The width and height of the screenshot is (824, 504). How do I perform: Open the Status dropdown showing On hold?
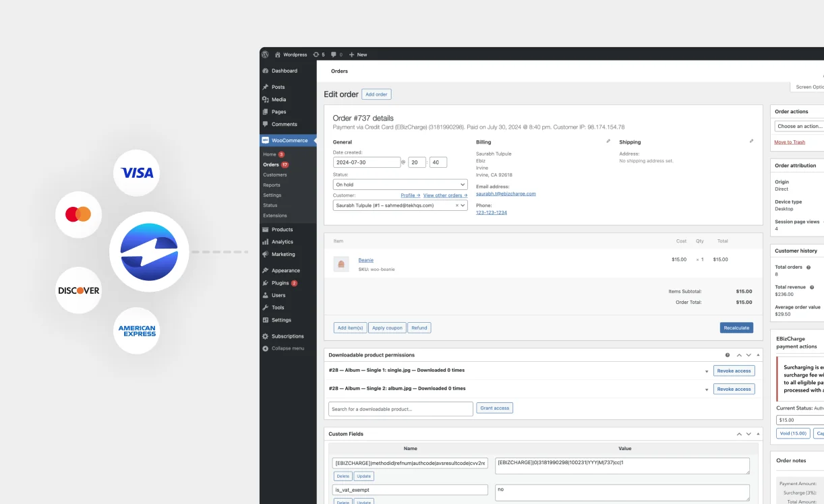(x=400, y=185)
